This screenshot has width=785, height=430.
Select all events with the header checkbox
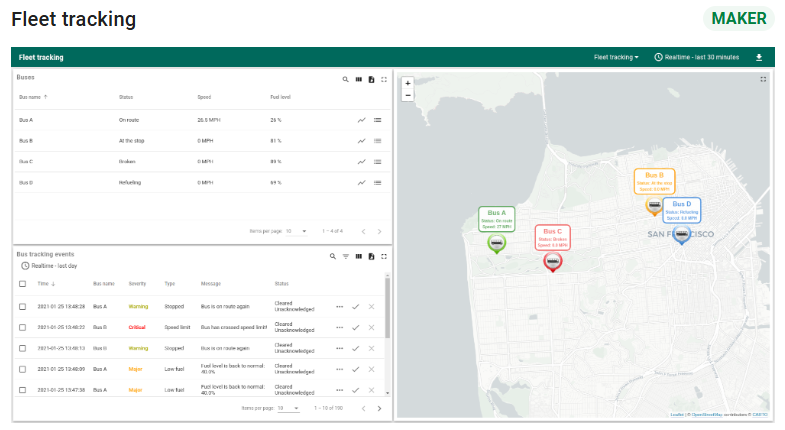[22, 284]
